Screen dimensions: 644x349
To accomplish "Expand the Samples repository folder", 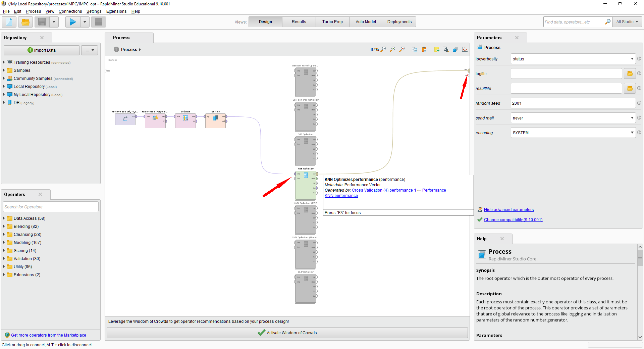I will click(4, 70).
